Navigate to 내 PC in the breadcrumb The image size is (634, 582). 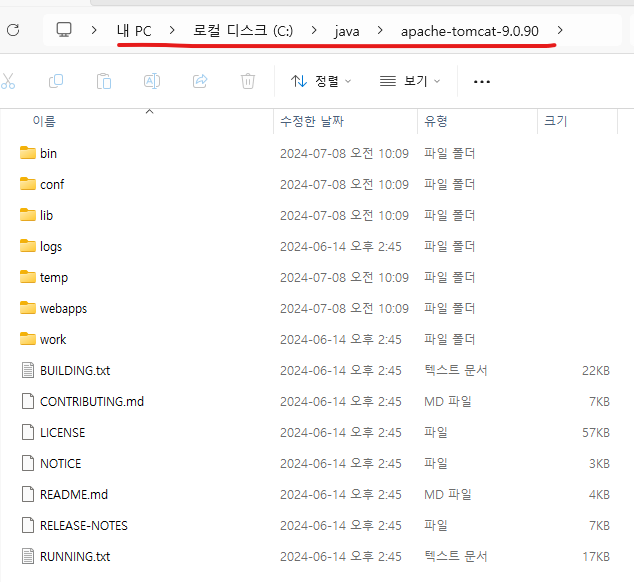click(x=134, y=31)
